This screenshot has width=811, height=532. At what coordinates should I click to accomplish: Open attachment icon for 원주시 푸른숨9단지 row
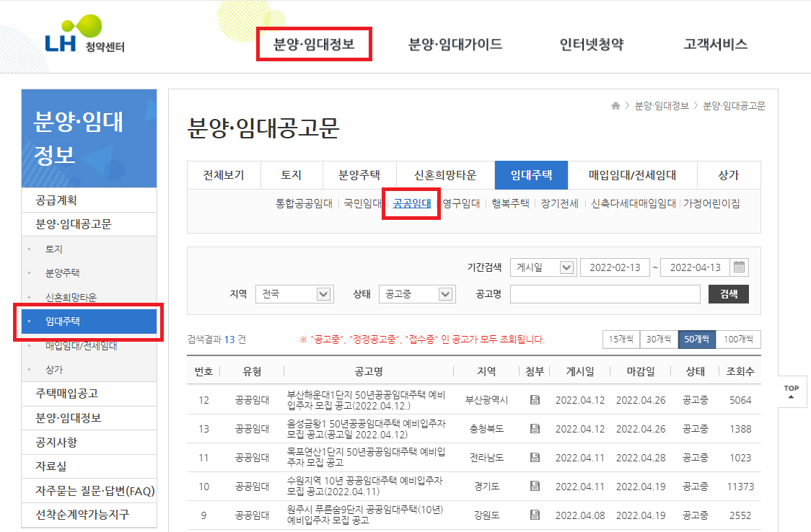pyautogui.click(x=535, y=515)
